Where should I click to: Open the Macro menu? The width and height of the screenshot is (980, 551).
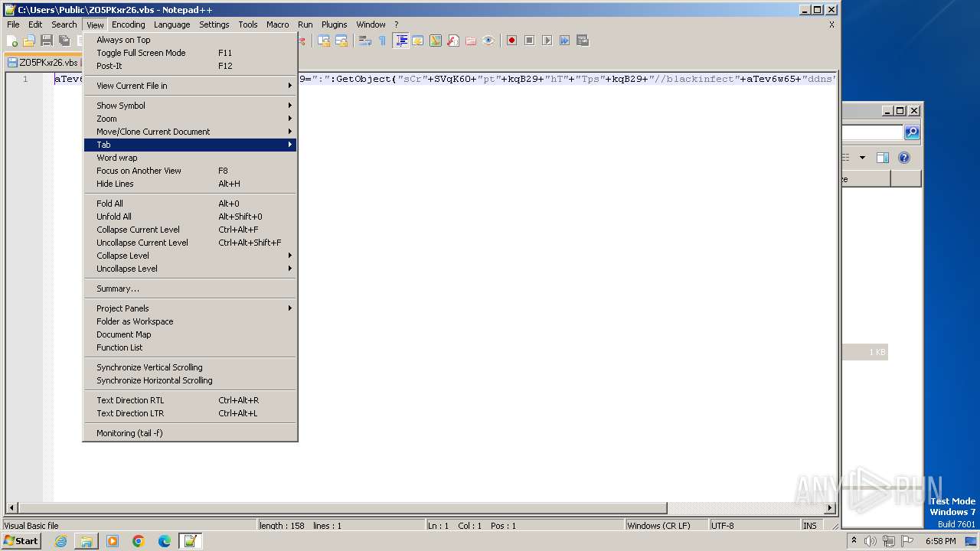pyautogui.click(x=277, y=24)
